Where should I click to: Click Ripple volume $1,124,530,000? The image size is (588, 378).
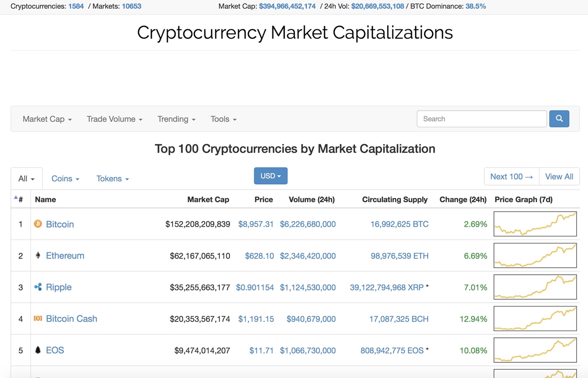(x=308, y=287)
